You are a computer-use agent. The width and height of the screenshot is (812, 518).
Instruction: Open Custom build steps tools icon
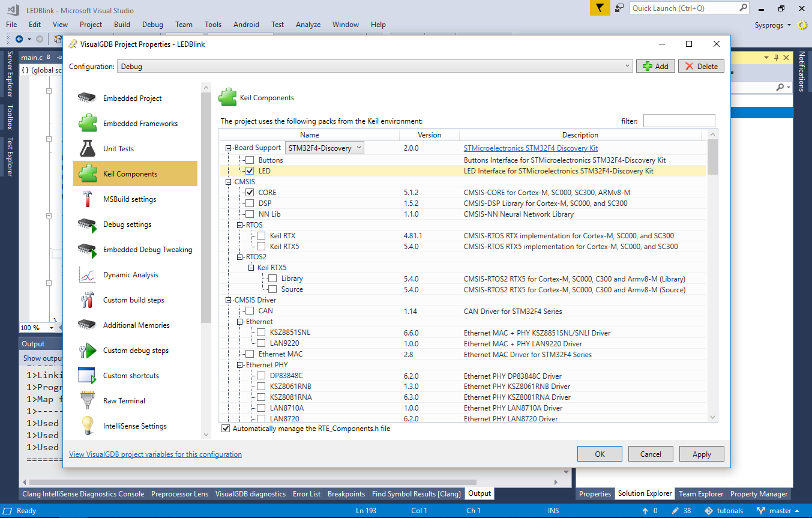coord(87,300)
